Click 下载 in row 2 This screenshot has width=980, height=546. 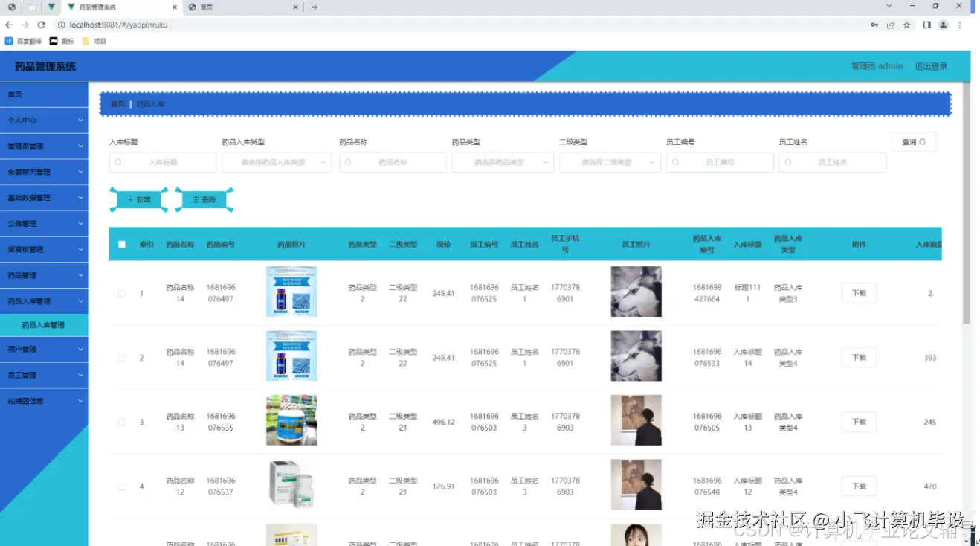[859, 358]
